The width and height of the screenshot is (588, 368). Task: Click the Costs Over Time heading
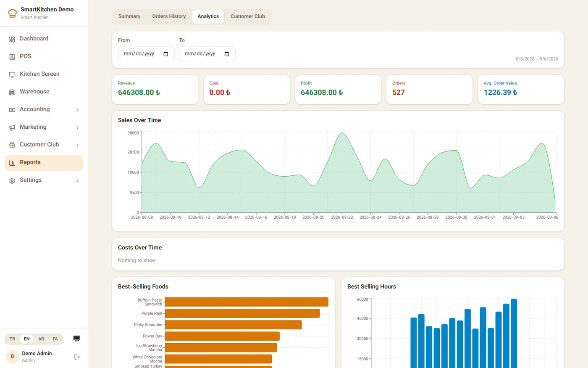pyautogui.click(x=140, y=248)
